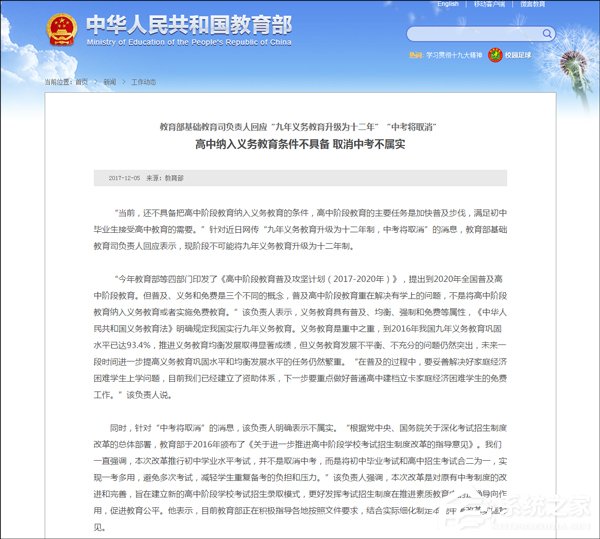Click the date 2017-12-05

[124, 178]
